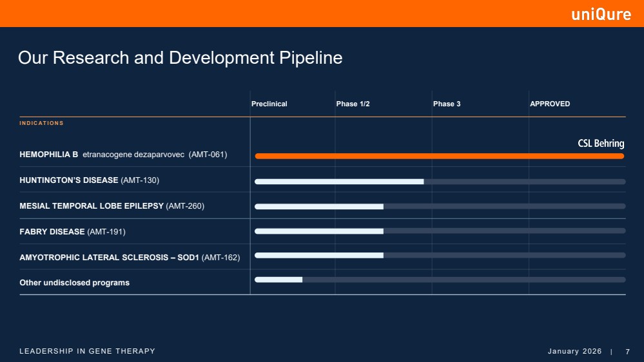Click the Preclinical column header

pyautogui.click(x=269, y=104)
